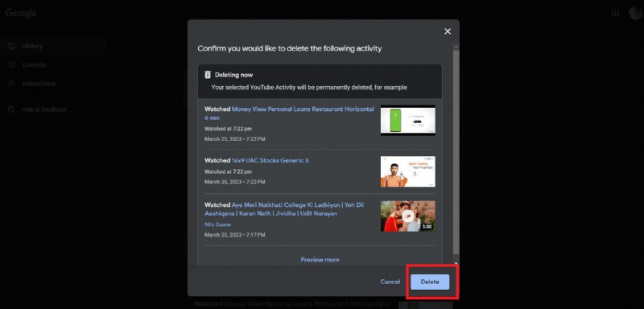Click the Google logo
The height and width of the screenshot is (309, 644).
coord(21,13)
